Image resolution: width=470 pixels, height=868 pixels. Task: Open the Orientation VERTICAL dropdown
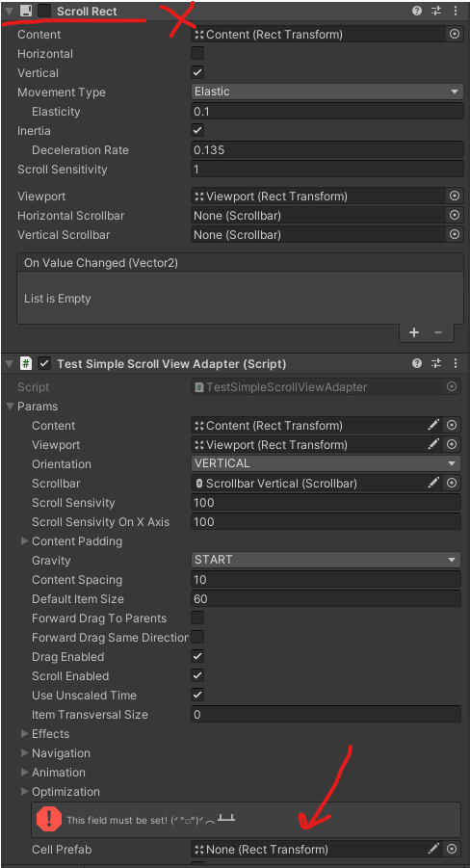326,463
